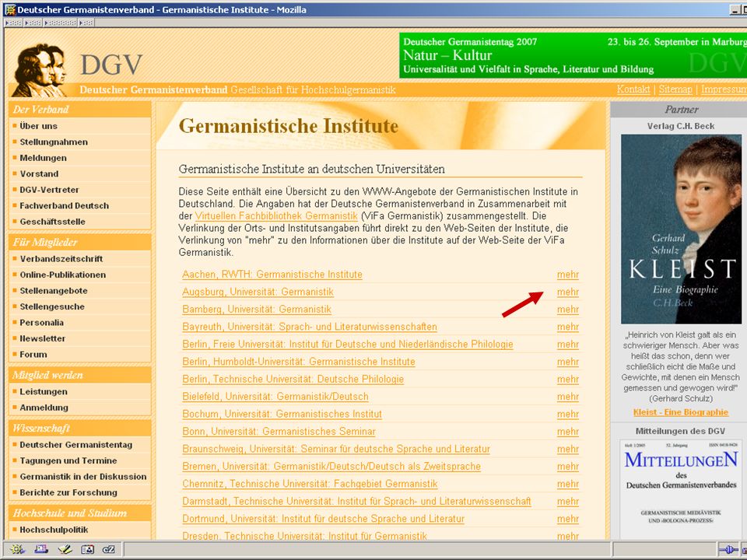Follow the Virtuellen Fachbibliothek Germanistik link

[x=276, y=215]
